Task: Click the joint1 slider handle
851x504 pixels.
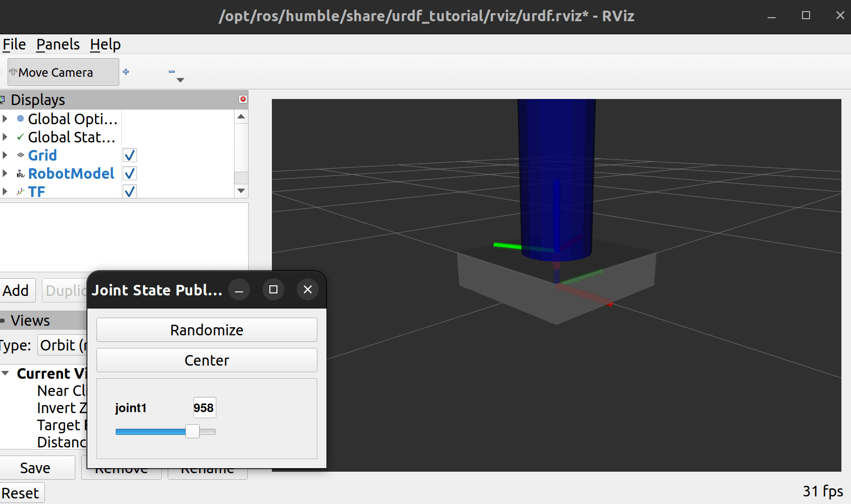Action: pyautogui.click(x=192, y=431)
